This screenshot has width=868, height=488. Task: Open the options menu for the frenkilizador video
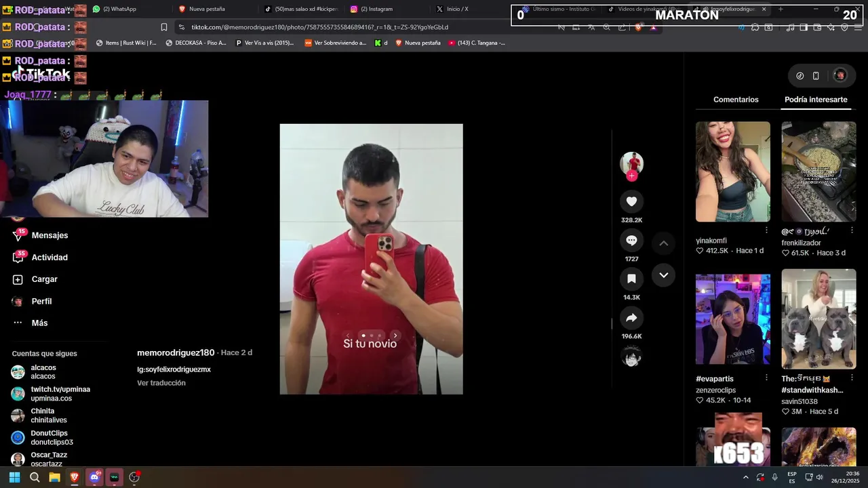click(852, 230)
